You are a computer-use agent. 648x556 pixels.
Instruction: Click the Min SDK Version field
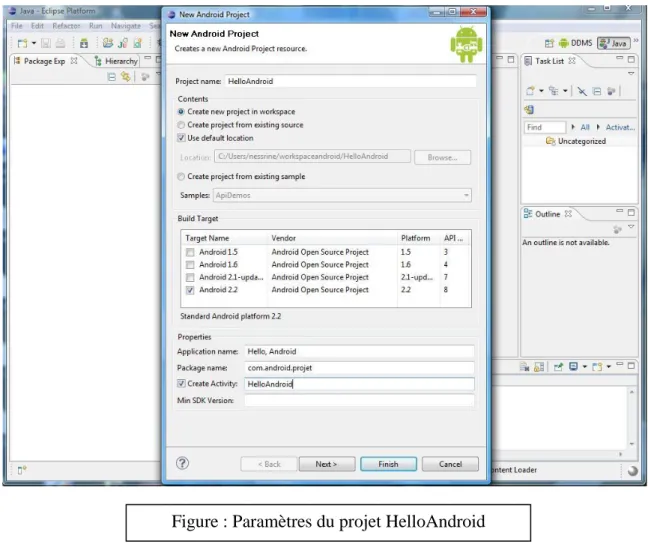[359, 400]
